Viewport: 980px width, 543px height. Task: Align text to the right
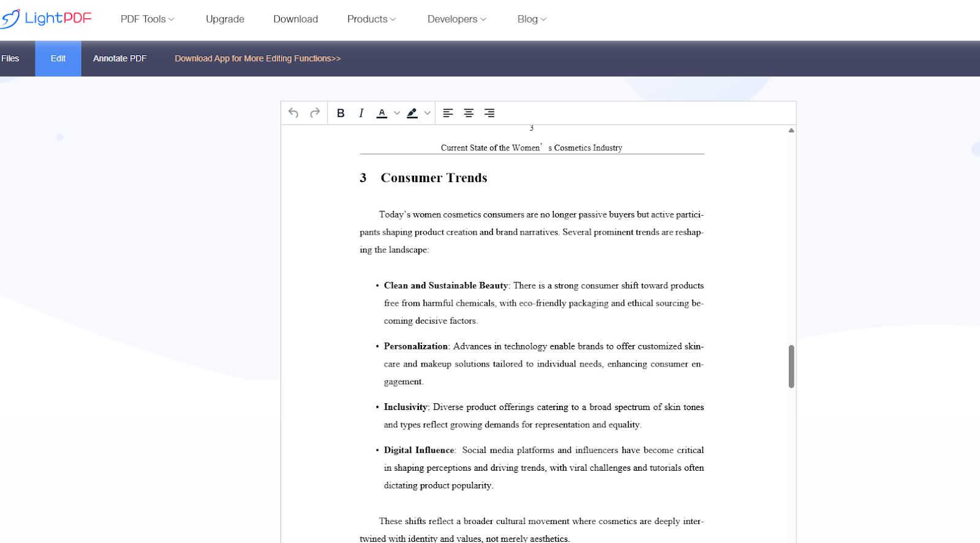click(489, 113)
